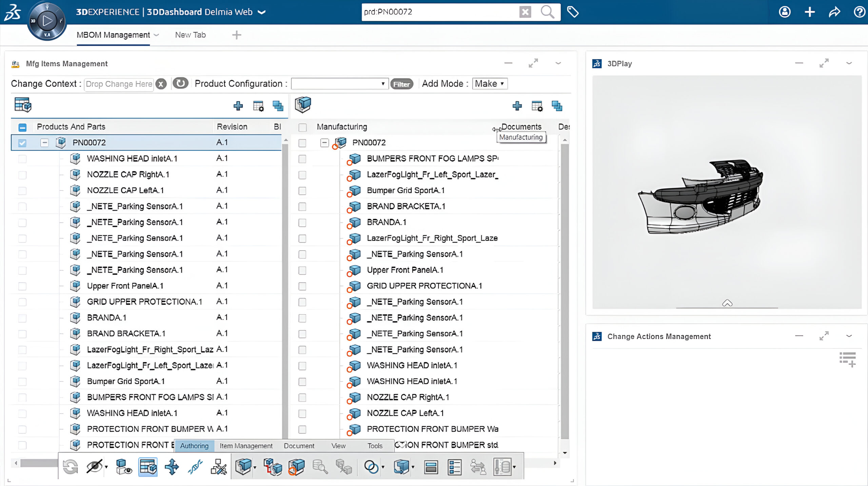
Task: Uncheck the PN00072 product checkbox
Action: [x=22, y=143]
